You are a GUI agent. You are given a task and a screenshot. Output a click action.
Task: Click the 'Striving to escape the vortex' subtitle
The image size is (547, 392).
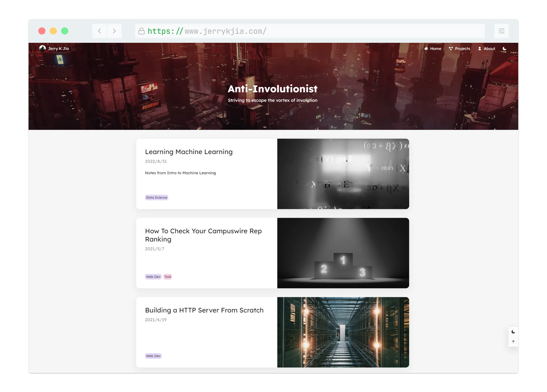(x=273, y=100)
